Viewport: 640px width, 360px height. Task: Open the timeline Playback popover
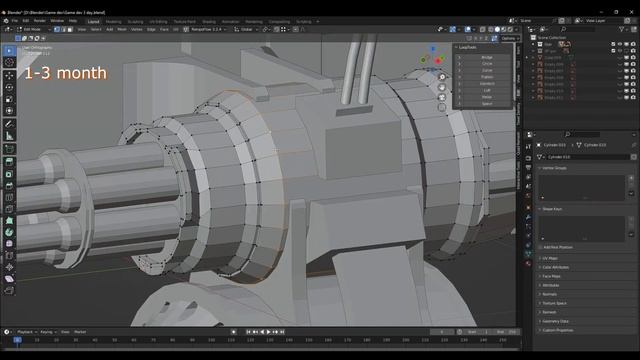tap(27, 332)
